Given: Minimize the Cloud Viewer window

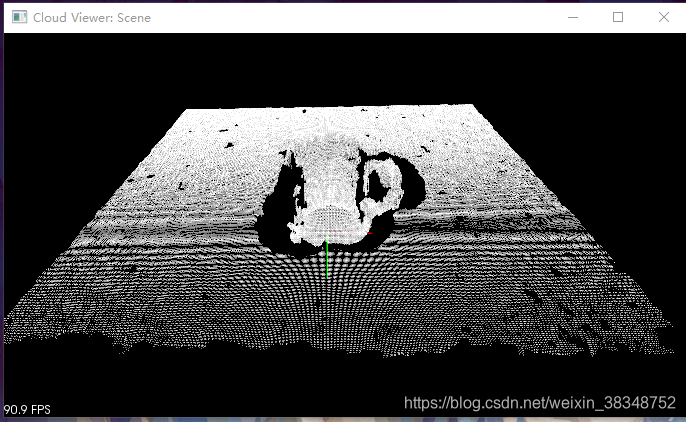Looking at the screenshot, I should coord(573,17).
